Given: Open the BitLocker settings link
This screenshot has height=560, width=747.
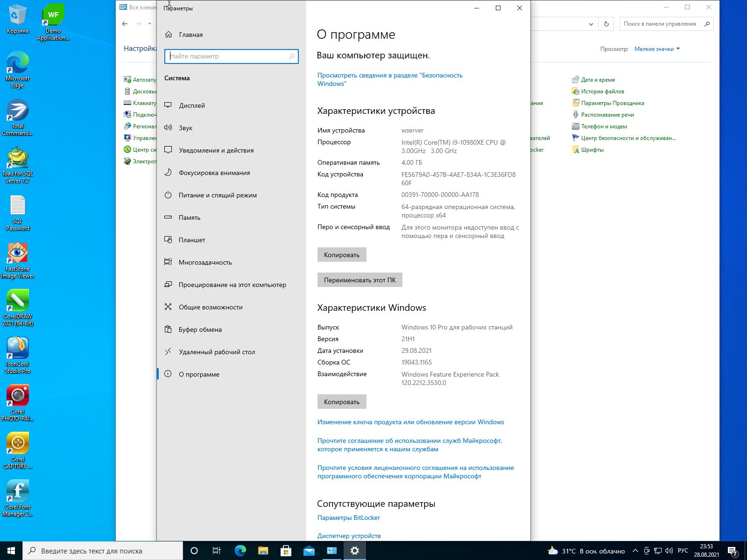Looking at the screenshot, I should point(349,518).
